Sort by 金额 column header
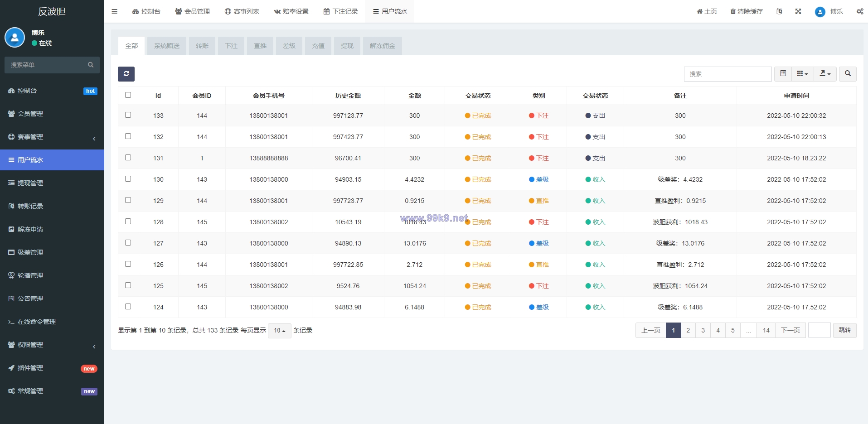Image resolution: width=868 pixels, height=424 pixels. coord(415,96)
